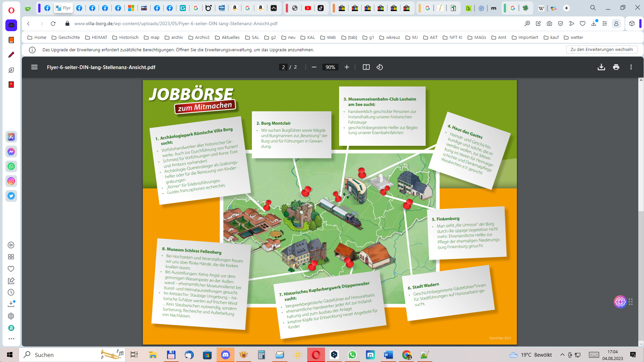Show hidden tray icons chevron
Image resolution: width=644 pixels, height=362 pixels.
pyautogui.click(x=562, y=355)
